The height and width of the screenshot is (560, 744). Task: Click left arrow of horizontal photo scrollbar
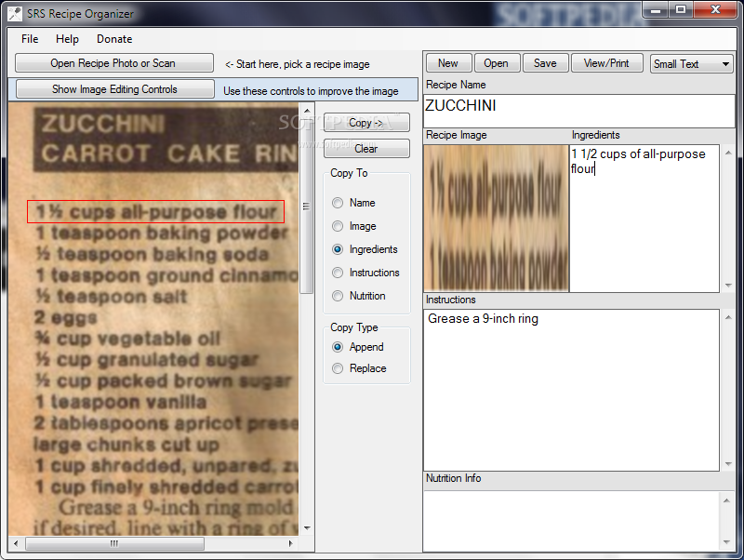tap(16, 544)
